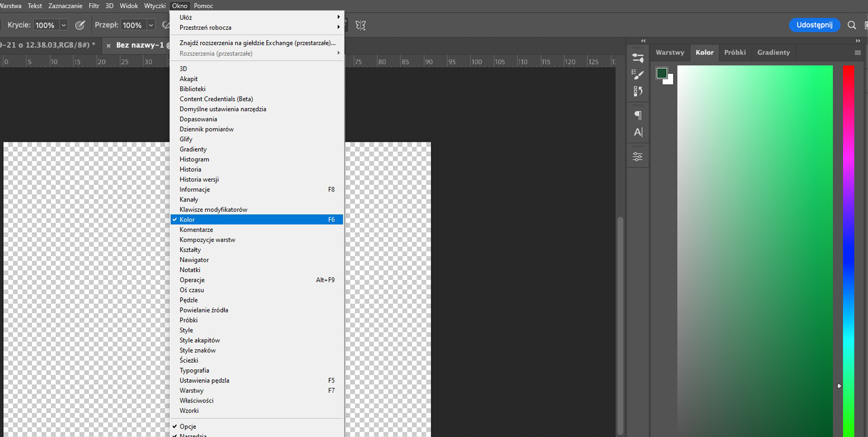Click the search magnifier icon
868x437 pixels.
[x=852, y=25]
